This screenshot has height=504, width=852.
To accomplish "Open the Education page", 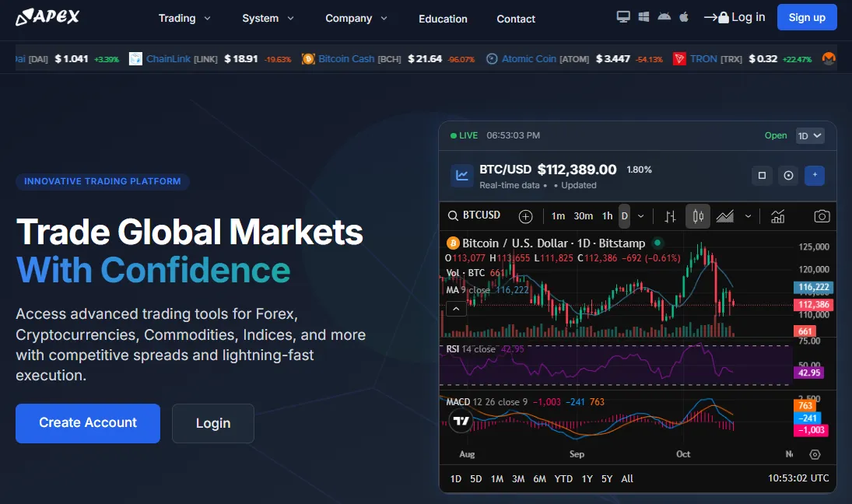I will [x=443, y=19].
